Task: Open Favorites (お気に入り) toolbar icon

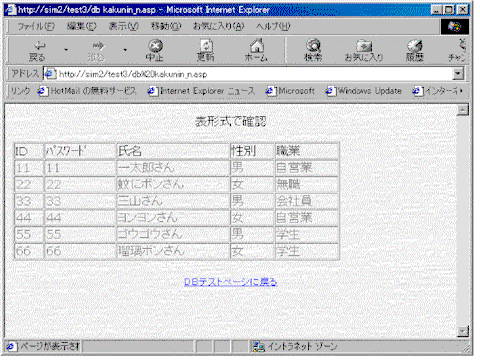Action: coord(364,46)
